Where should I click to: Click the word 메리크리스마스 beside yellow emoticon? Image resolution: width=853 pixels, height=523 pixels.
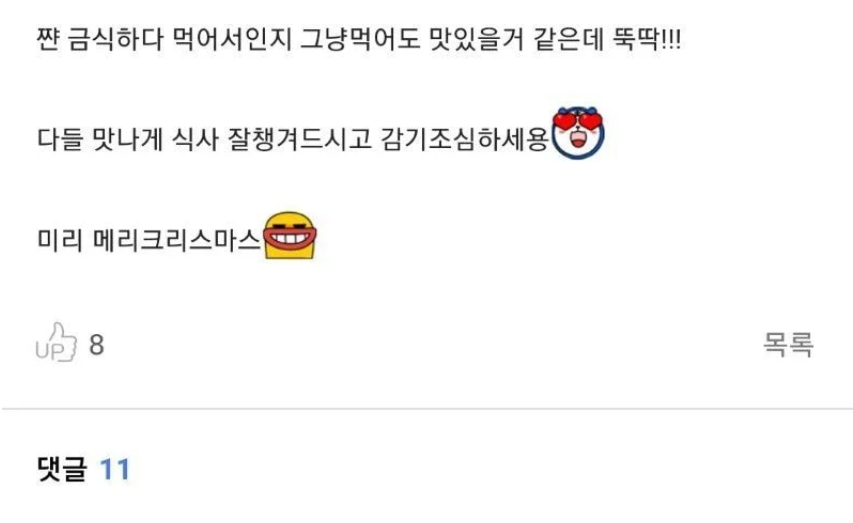[177, 239]
